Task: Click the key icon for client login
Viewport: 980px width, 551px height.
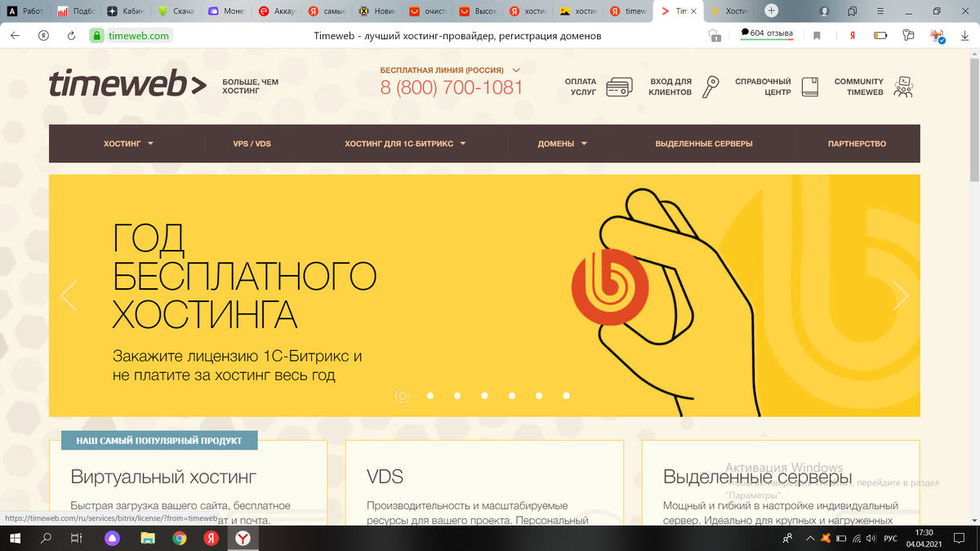Action: [x=712, y=87]
